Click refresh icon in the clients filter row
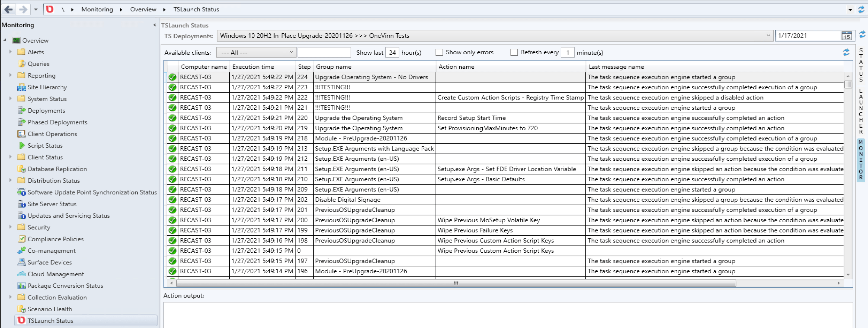The image size is (868, 328). 846,53
